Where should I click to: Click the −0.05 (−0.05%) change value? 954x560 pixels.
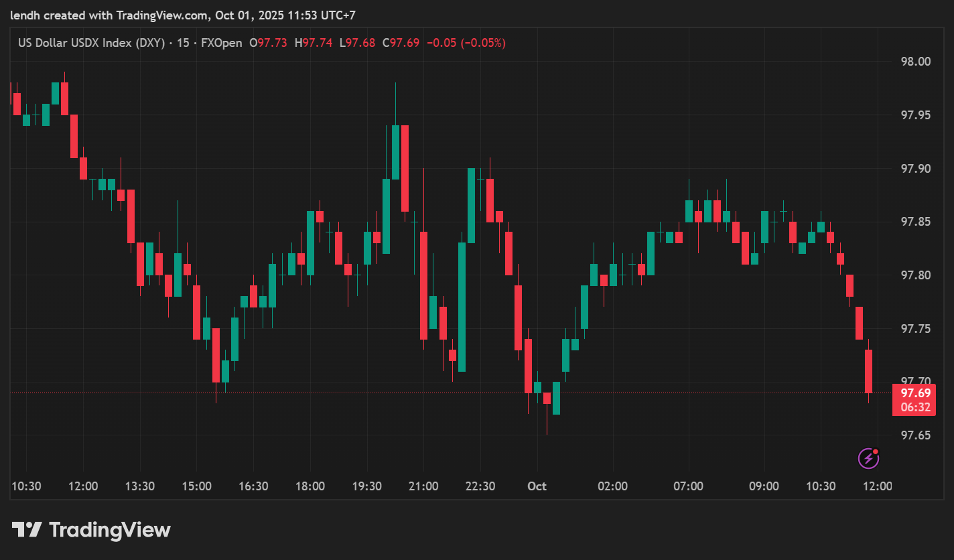466,43
